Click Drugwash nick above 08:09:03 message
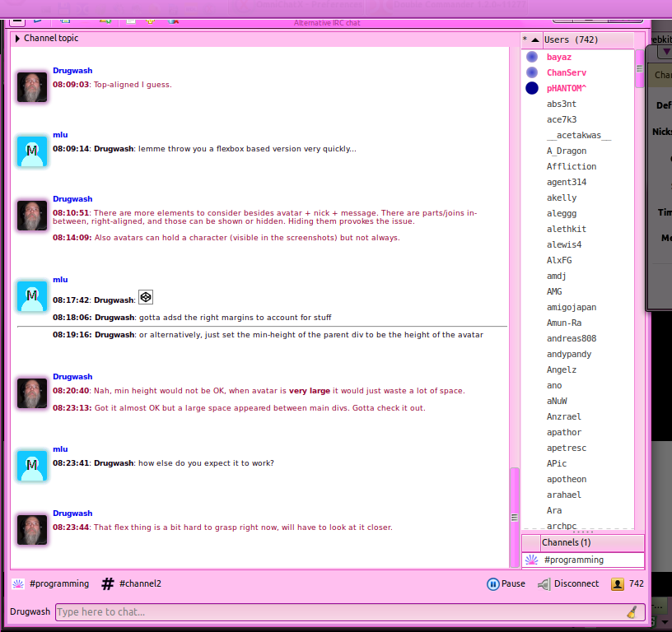The height and width of the screenshot is (632, 672). pos(72,71)
